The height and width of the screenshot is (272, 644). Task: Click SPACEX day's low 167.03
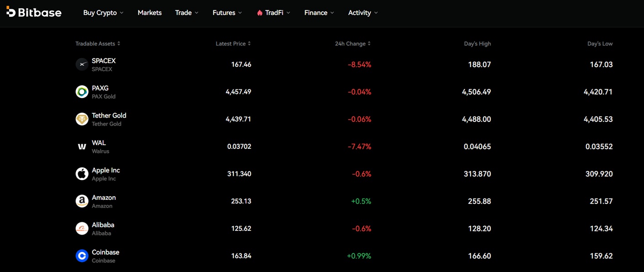(601, 64)
